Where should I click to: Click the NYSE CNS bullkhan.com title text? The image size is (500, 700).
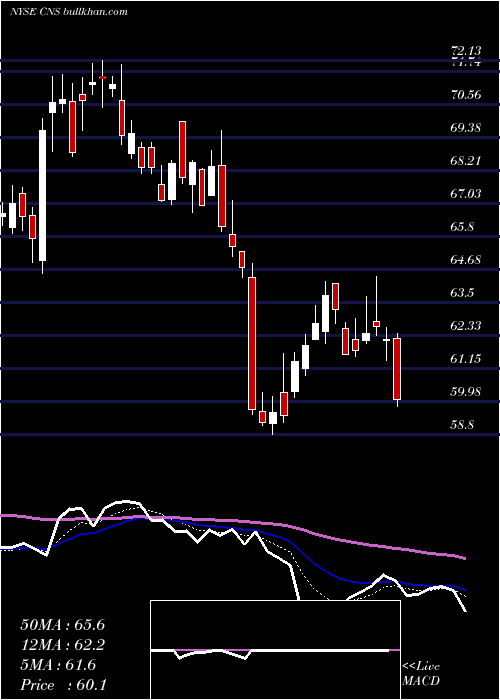point(69,11)
